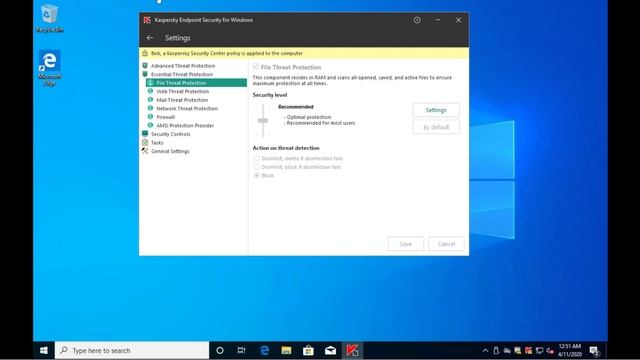Open Microsoft Store from taskbar
The image size is (640, 360).
(308, 350)
